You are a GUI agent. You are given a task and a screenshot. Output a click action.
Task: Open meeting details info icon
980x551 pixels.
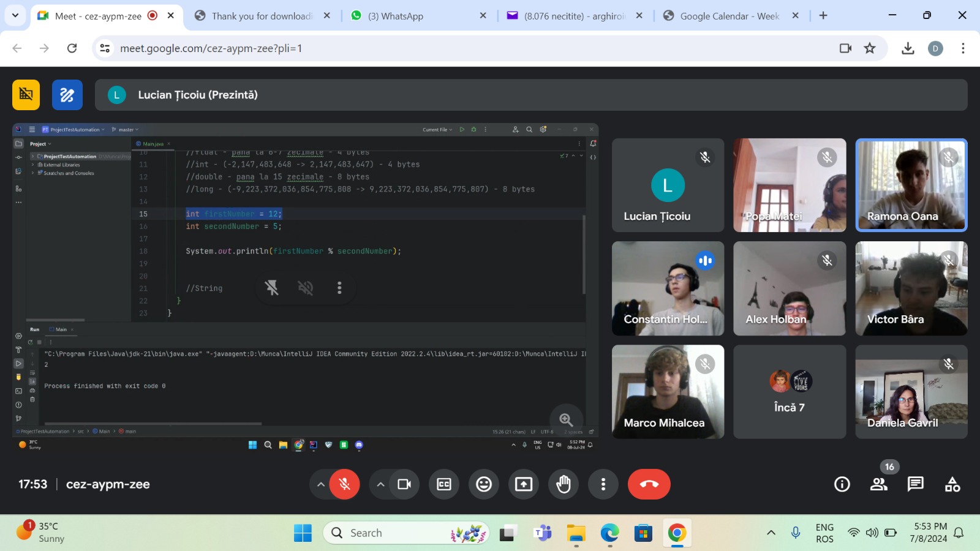[x=842, y=484]
